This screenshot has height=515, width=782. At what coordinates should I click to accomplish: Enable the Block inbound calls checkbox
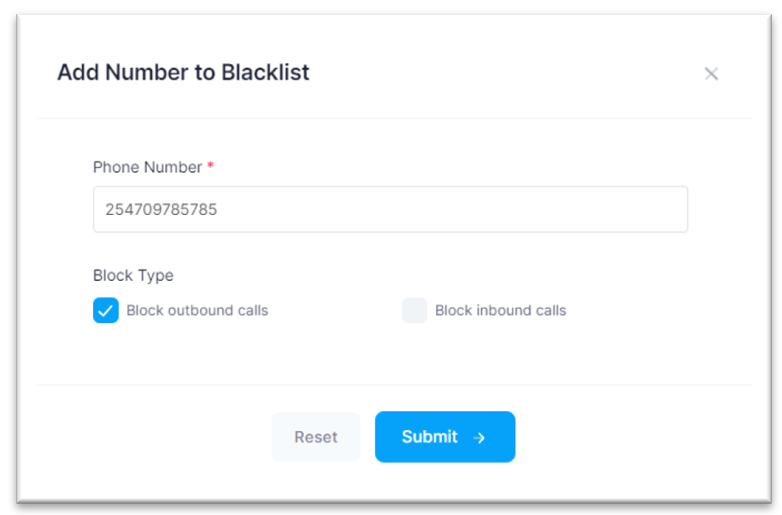(x=414, y=310)
